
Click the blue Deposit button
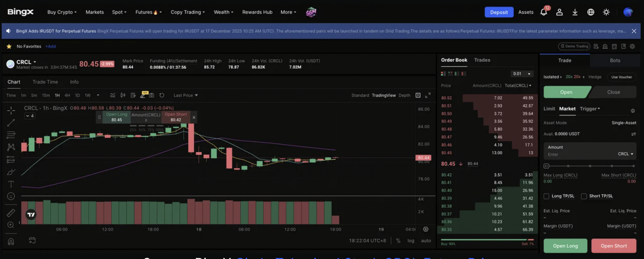(499, 12)
